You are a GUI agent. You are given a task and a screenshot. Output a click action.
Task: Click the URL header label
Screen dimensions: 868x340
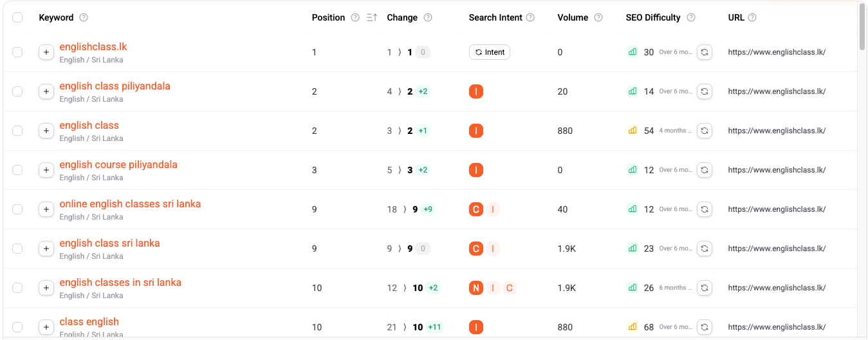pos(736,17)
